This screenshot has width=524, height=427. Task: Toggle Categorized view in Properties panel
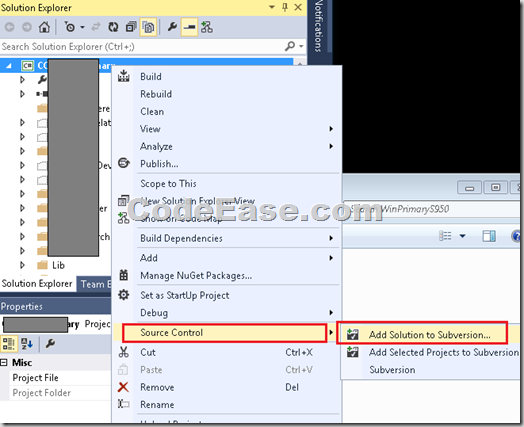click(x=9, y=344)
